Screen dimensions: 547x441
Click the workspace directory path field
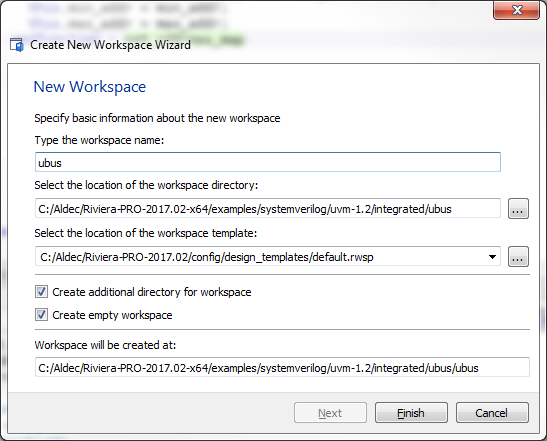pyautogui.click(x=268, y=209)
